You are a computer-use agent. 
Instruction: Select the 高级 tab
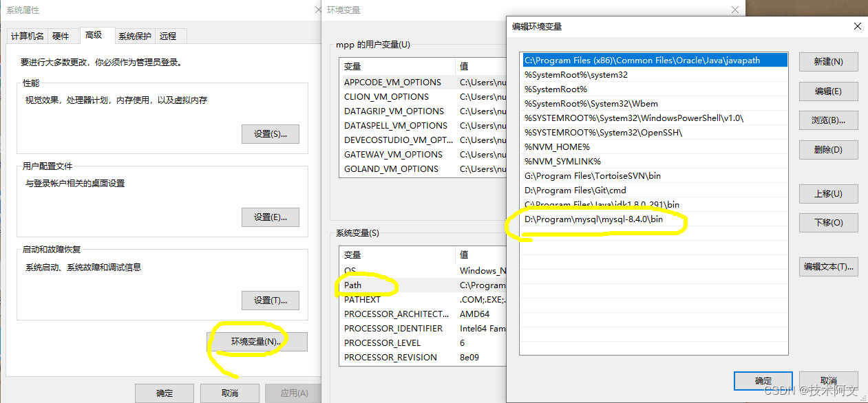tap(94, 35)
